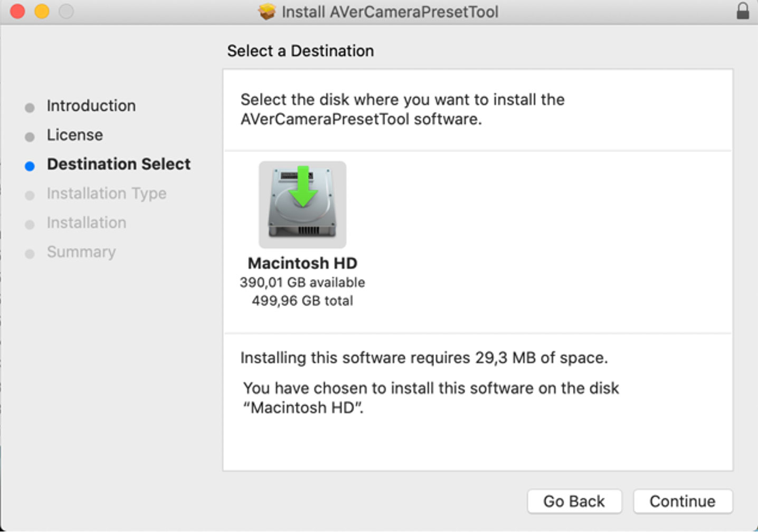Click the blue bullet beside Destination Select
Image resolution: width=758 pixels, height=532 pixels.
tap(30, 166)
